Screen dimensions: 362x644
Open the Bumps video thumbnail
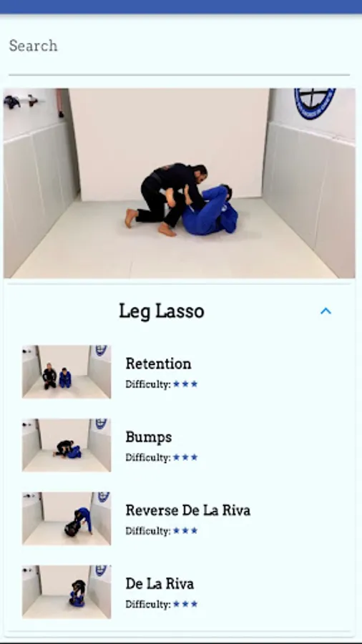click(67, 445)
